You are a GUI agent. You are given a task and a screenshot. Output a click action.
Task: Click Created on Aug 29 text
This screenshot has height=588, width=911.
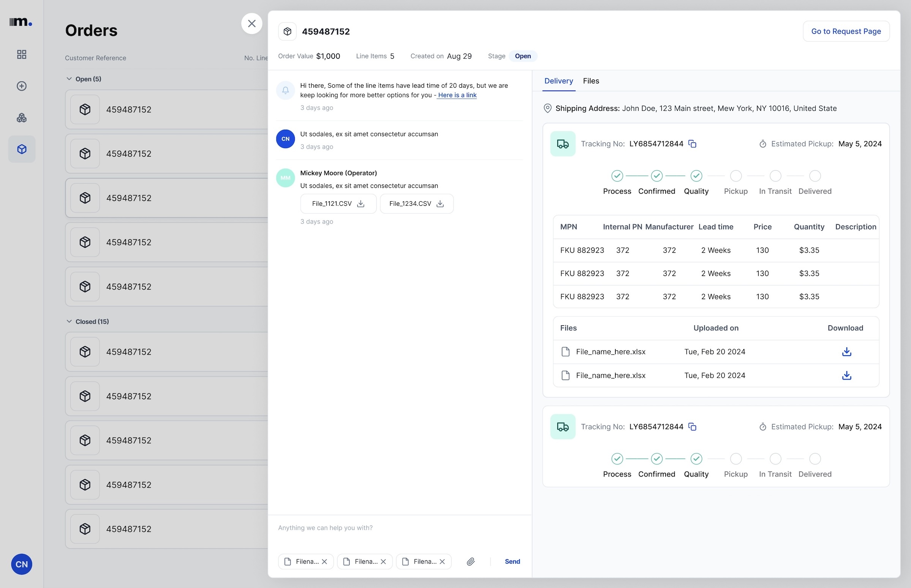pos(441,56)
